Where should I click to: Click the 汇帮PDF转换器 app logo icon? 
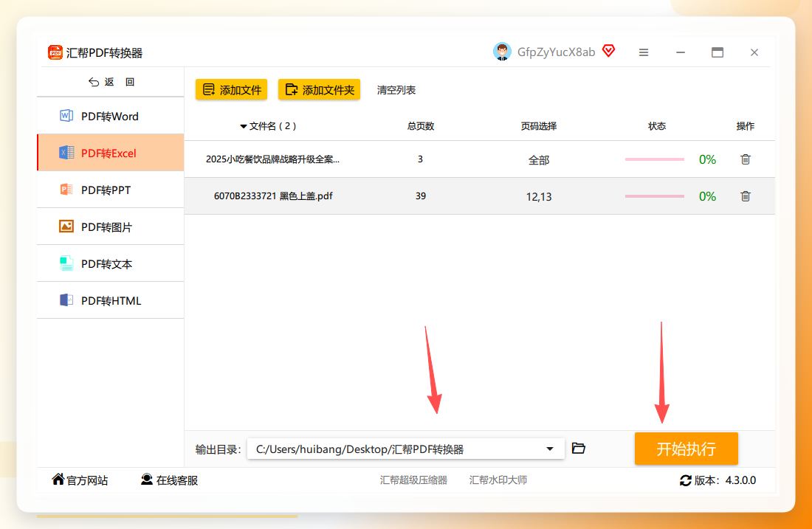point(55,52)
